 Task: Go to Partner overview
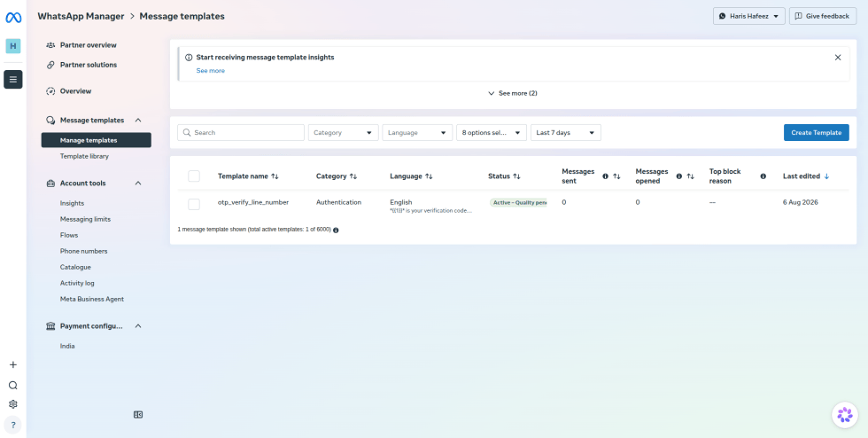pos(88,45)
